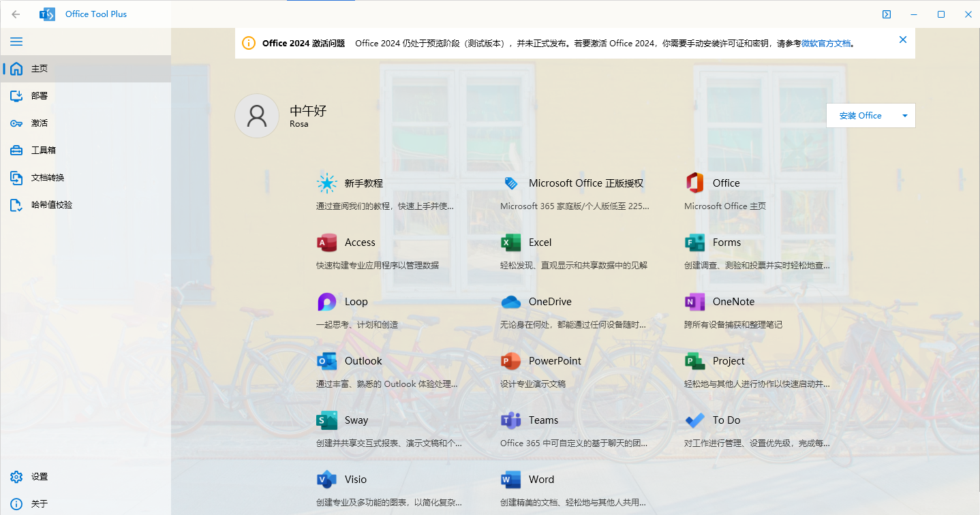The image size is (980, 515).
Task: Collapse the sidebar with hamburger menu
Action: coord(16,42)
